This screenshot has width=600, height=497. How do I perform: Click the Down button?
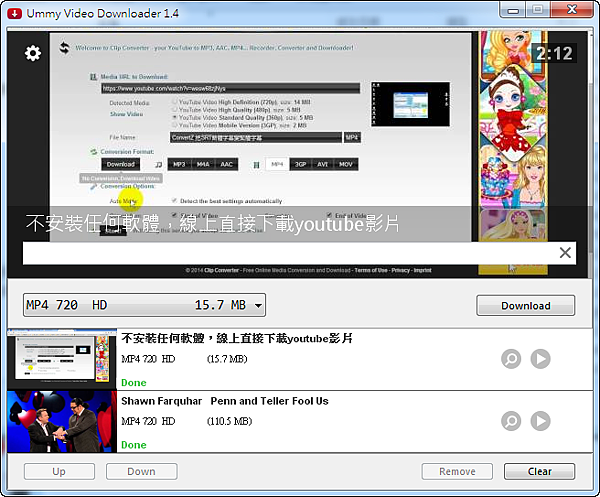[x=142, y=471]
